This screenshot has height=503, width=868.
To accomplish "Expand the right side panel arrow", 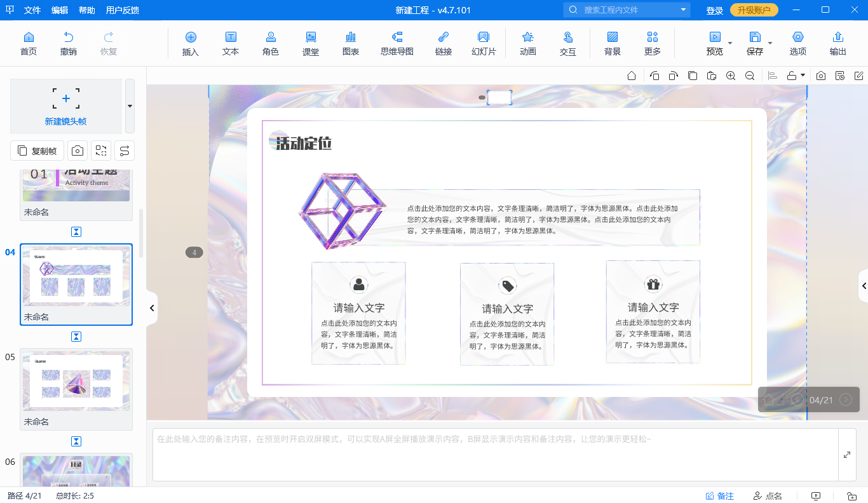I will tap(864, 286).
